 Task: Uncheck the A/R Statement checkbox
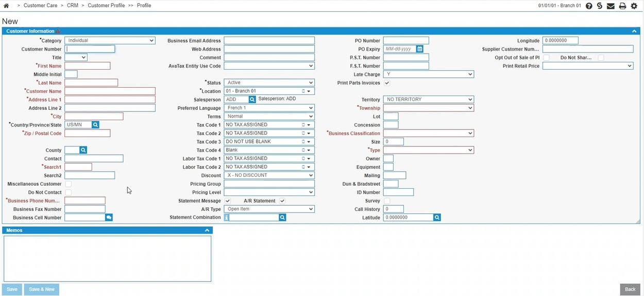pos(282,201)
